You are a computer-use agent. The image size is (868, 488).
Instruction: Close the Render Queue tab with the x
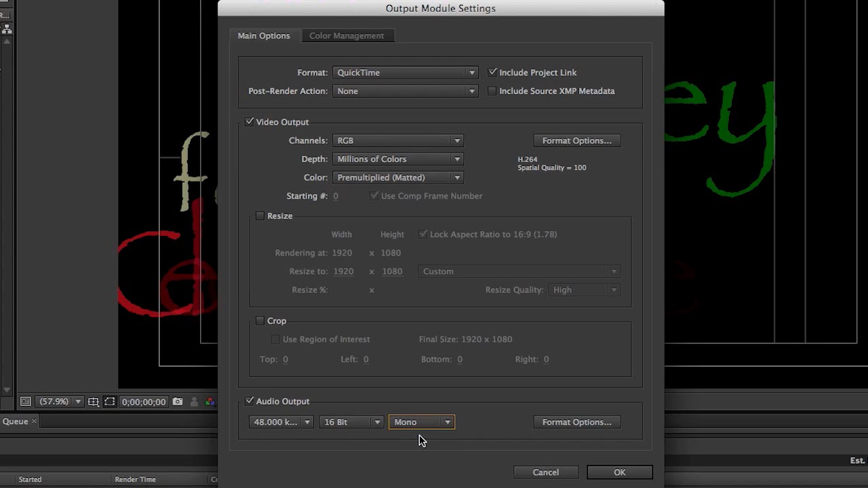click(34, 422)
